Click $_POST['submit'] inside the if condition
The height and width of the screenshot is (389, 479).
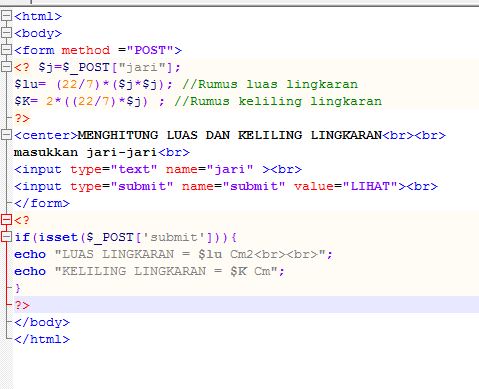click(150, 237)
